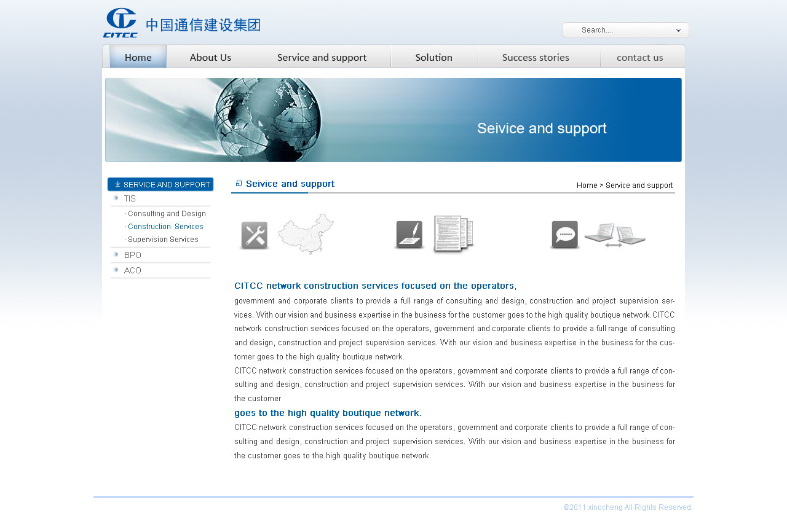Expand the ACO section arrow

pyautogui.click(x=116, y=270)
